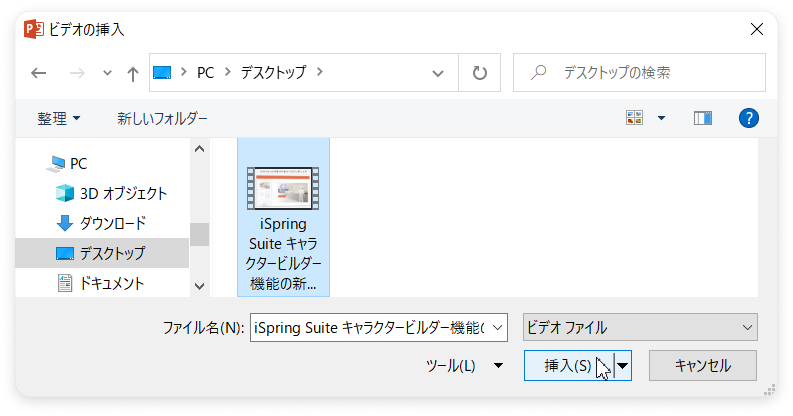Click the 挿入(S) button

pyautogui.click(x=569, y=365)
